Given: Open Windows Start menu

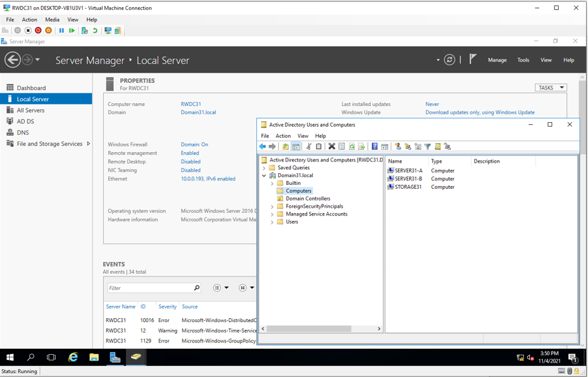Looking at the screenshot, I should (x=10, y=357).
